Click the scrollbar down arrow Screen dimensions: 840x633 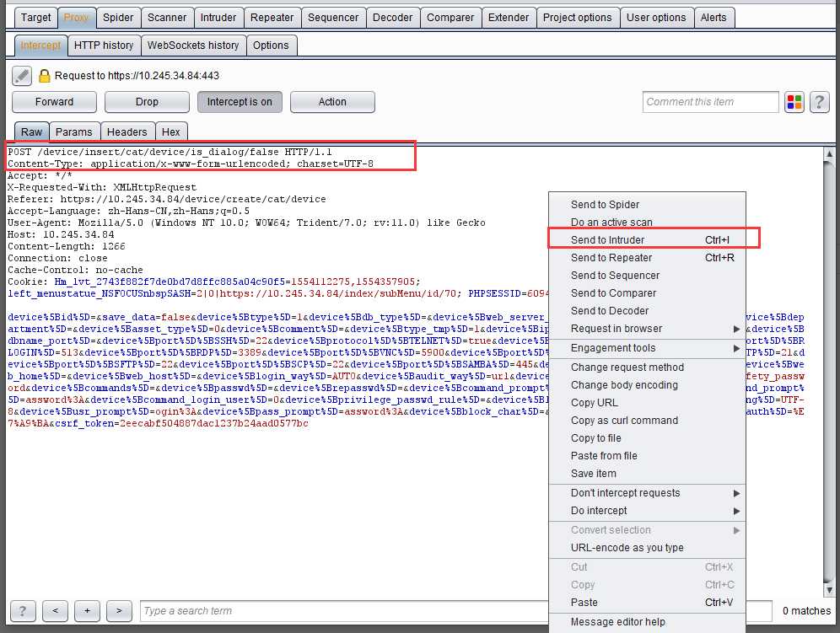[829, 590]
